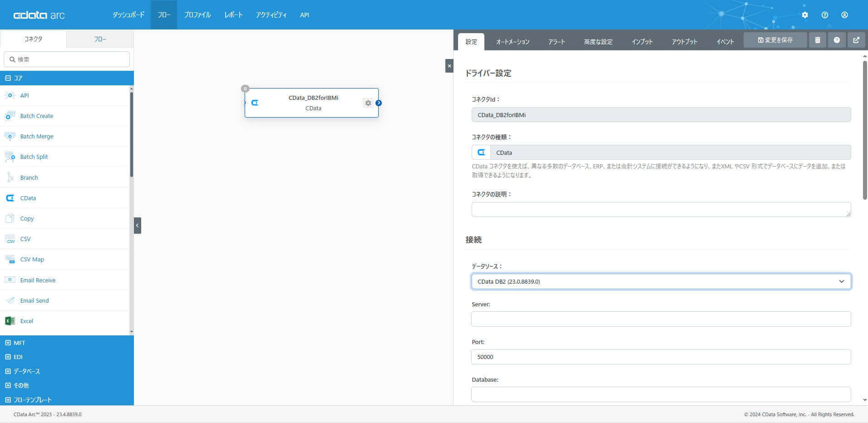Screen dimensions: 868x423
Task: Select Batch Split connector icon
Action: 10,157
